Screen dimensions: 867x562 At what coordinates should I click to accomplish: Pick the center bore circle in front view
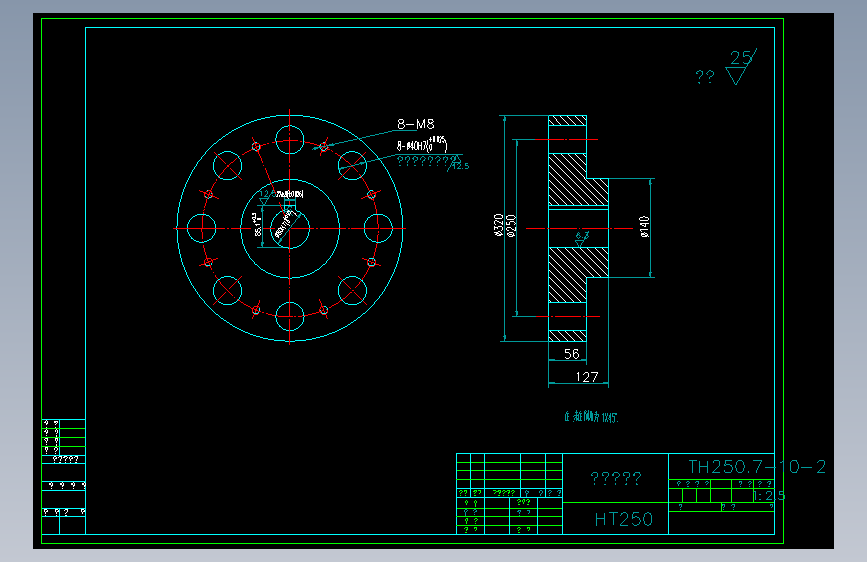[x=290, y=228]
